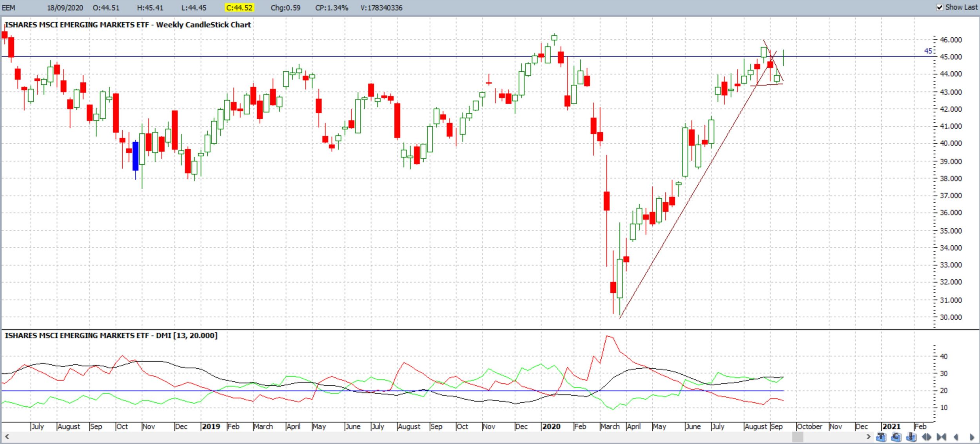Click the 2021 label on time axis
This screenshot has width=980, height=444.
pyautogui.click(x=891, y=426)
